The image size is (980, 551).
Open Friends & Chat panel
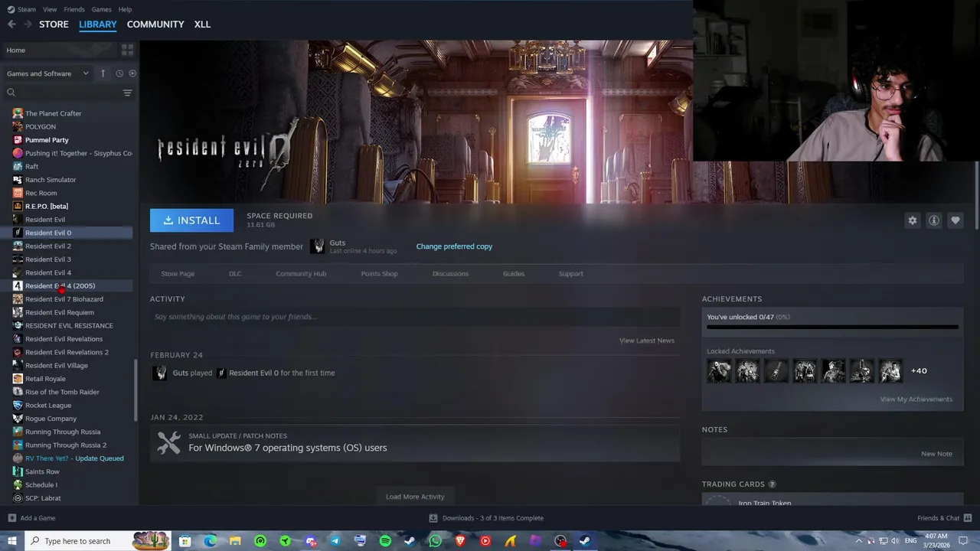point(944,518)
